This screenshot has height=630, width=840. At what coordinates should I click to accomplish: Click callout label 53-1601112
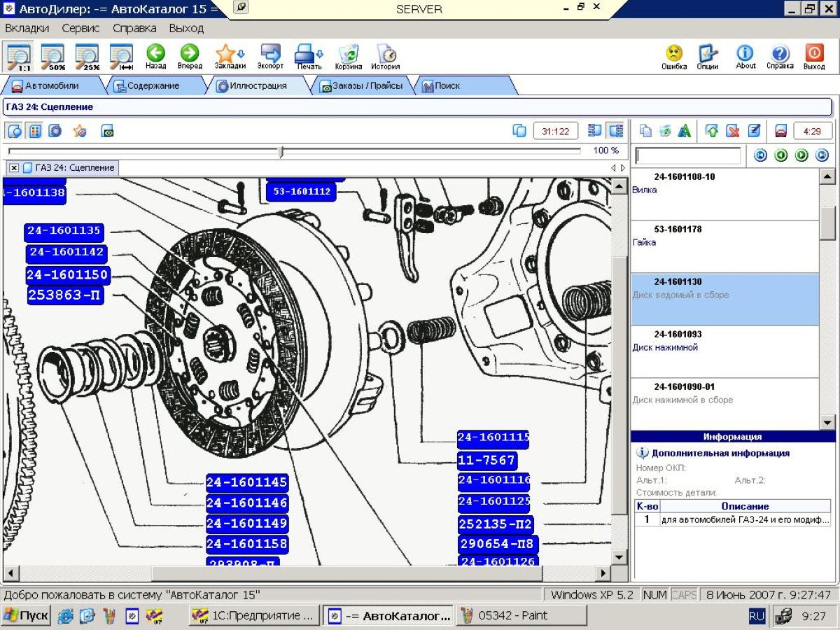point(302,192)
